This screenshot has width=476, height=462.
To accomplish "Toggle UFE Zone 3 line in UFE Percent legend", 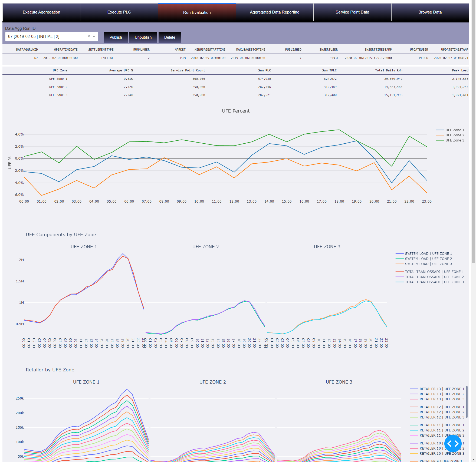I will pos(450,140).
